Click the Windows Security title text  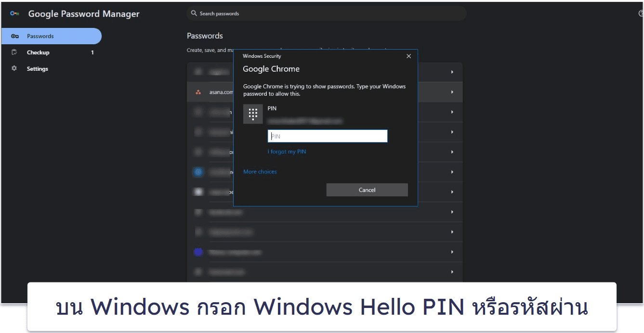[262, 56]
